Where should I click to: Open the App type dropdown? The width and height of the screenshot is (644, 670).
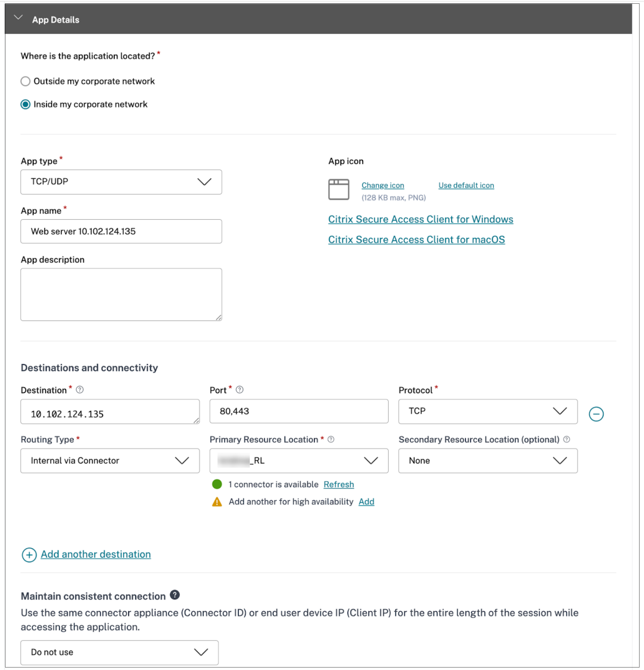coord(121,182)
